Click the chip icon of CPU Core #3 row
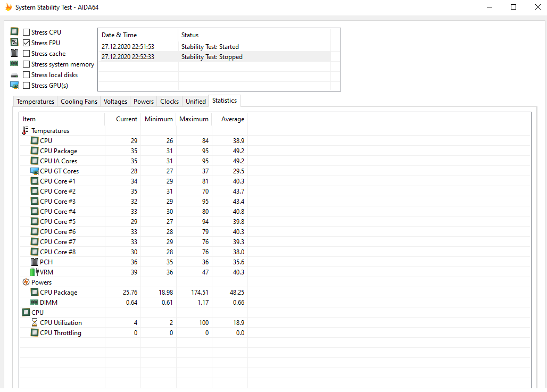 (35, 201)
